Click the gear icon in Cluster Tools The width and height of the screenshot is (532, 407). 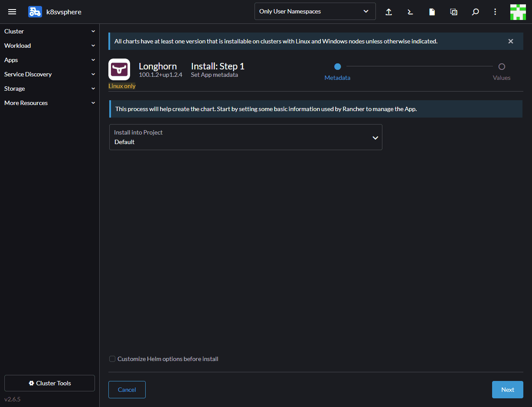click(31, 383)
